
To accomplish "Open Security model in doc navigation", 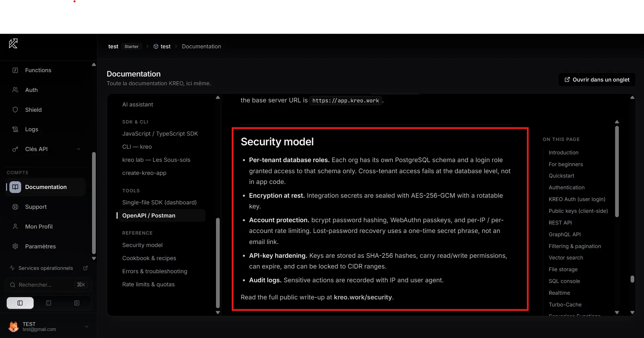I will 142,245.
